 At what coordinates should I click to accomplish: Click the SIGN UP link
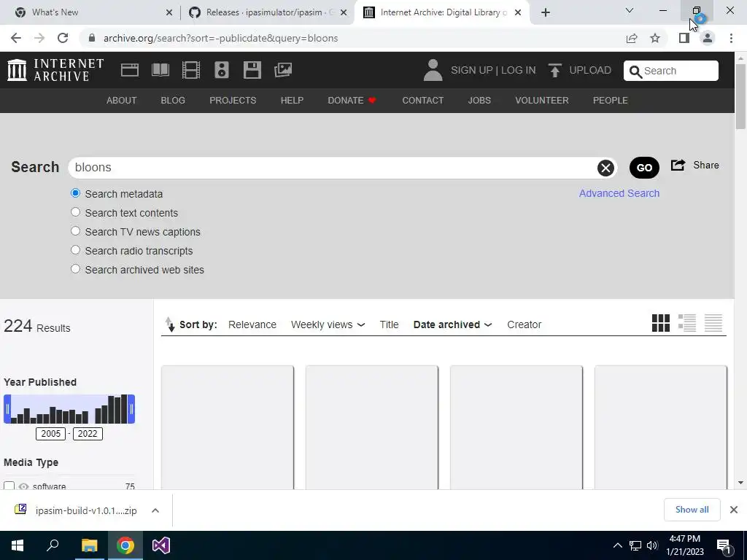(x=472, y=71)
